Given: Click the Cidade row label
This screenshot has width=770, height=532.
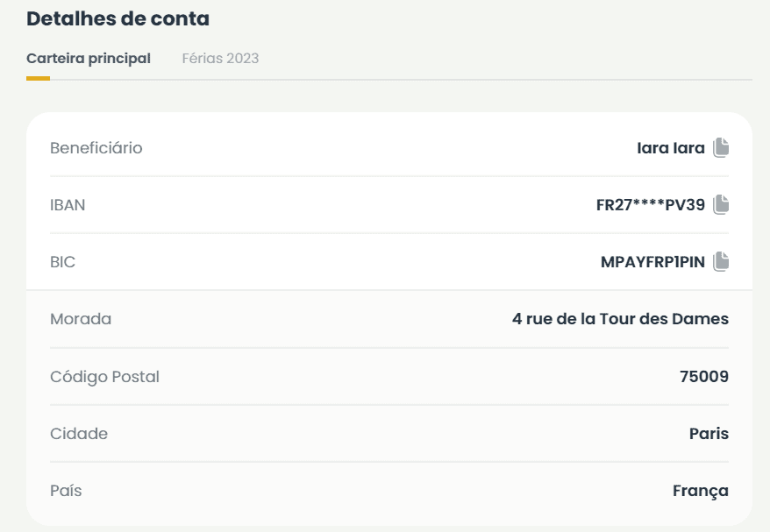Looking at the screenshot, I should tap(79, 434).
